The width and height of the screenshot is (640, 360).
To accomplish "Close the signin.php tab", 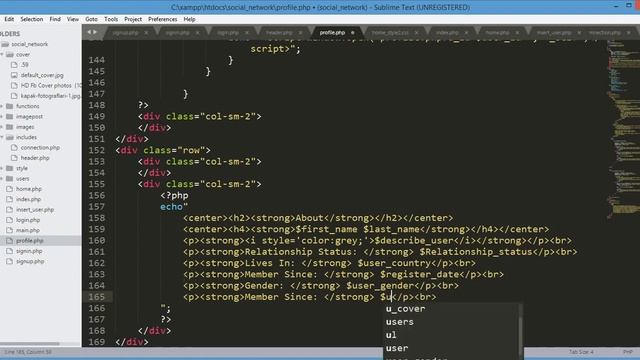I will click(198, 33).
